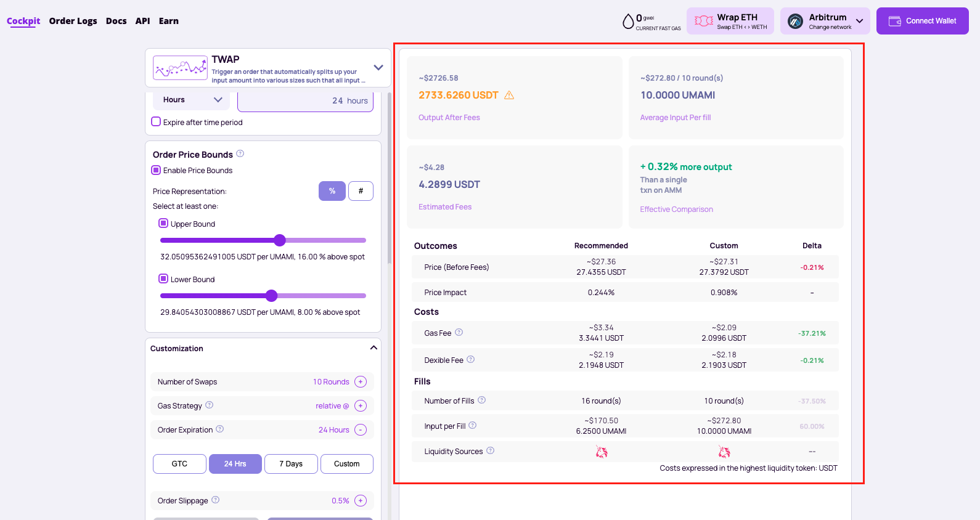
Task: Toggle the Lower Bound checkbox
Action: (163, 278)
